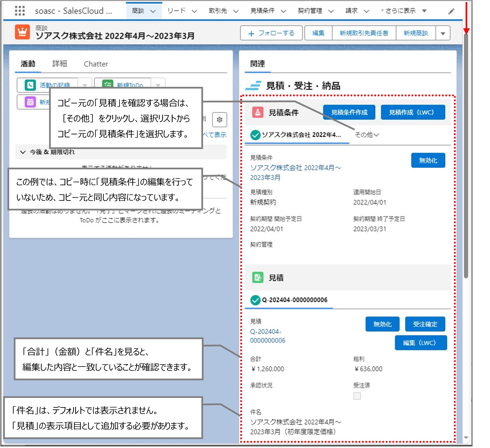Click the 見積・受注・納品 blue stack icon
Viewport: 490px width, 448px height.
[x=254, y=86]
